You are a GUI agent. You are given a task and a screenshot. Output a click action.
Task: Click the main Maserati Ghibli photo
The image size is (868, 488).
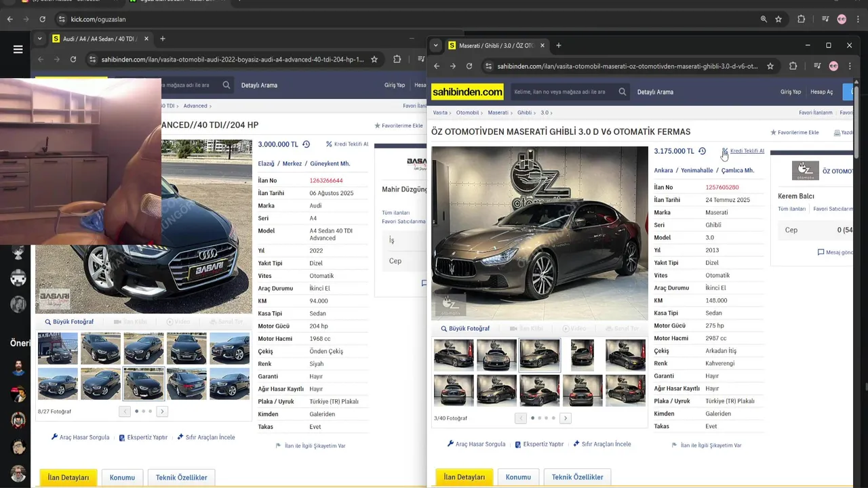click(540, 233)
